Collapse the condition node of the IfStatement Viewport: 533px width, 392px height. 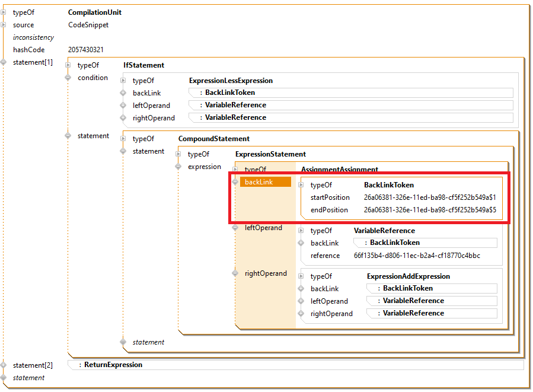pos(68,78)
